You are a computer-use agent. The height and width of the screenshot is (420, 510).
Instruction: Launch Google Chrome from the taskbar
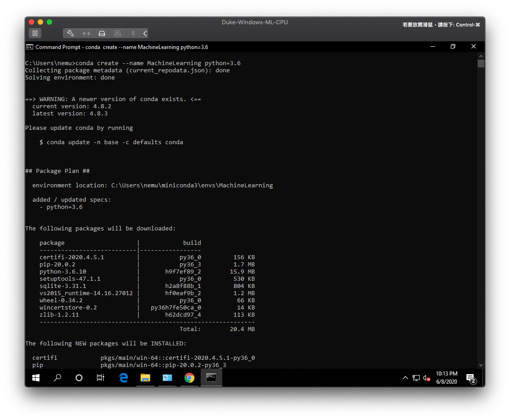189,378
